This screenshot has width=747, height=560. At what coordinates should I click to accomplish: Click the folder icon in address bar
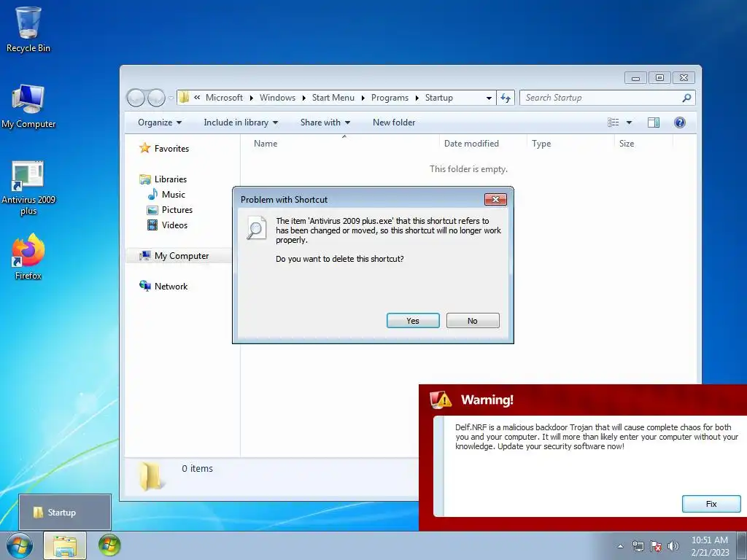pyautogui.click(x=184, y=98)
